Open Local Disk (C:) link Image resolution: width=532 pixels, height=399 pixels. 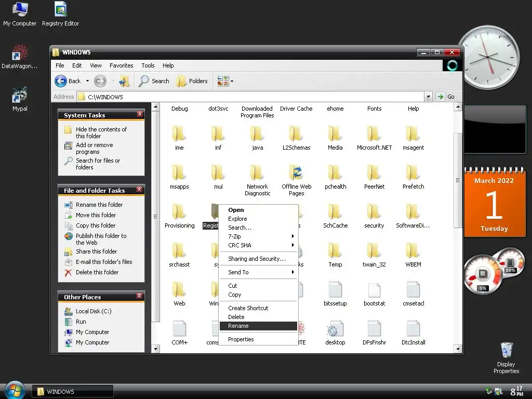click(94, 311)
